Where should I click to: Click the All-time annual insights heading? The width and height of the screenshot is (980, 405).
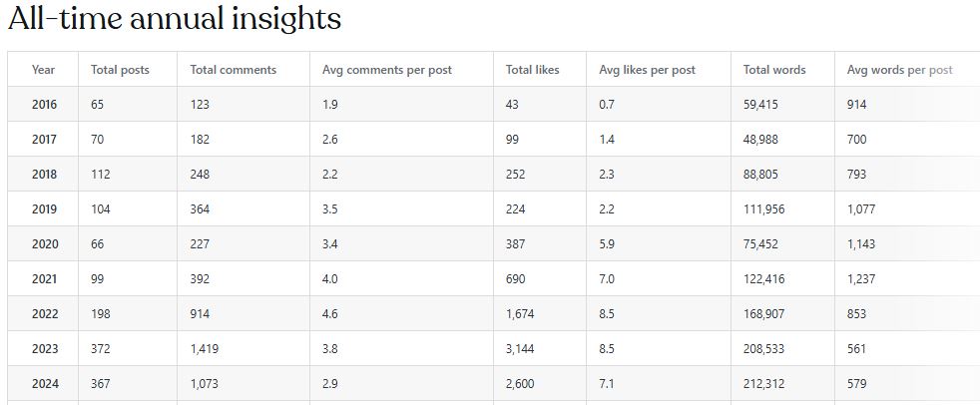pyautogui.click(x=175, y=19)
